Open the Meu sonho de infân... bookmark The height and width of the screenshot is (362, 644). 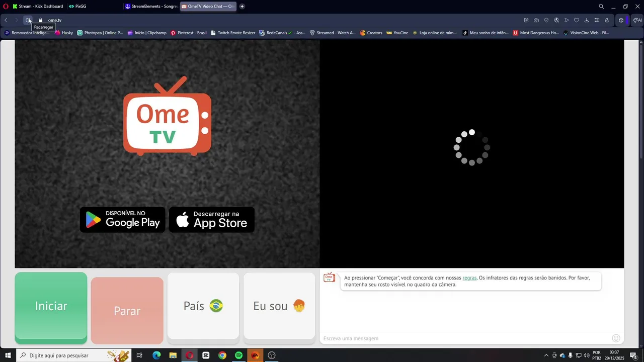(x=485, y=33)
